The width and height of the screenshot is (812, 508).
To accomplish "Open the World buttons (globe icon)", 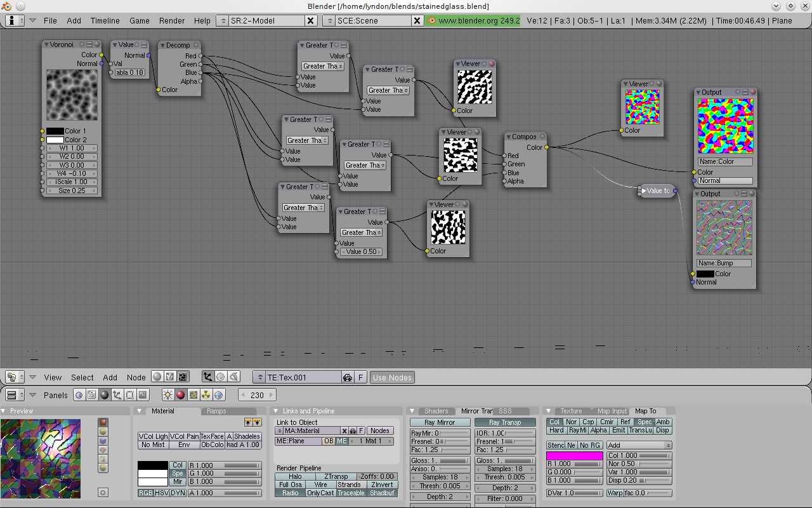I will [220, 396].
